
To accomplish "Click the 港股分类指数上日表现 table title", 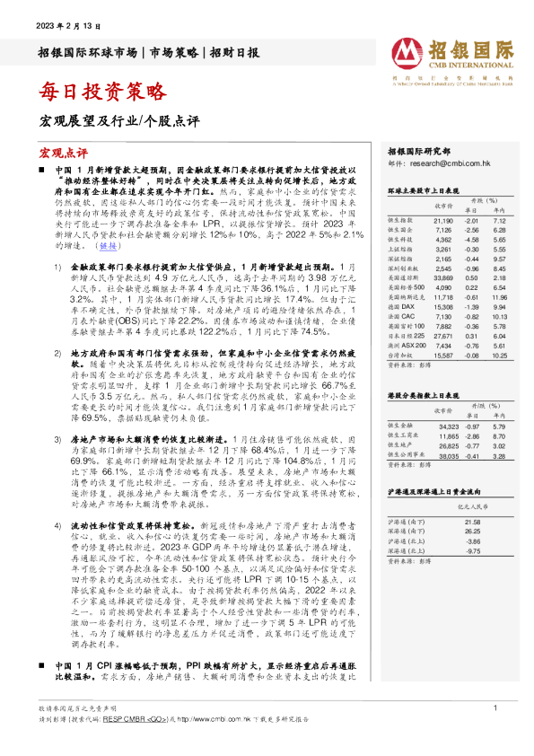I will pos(423,395).
